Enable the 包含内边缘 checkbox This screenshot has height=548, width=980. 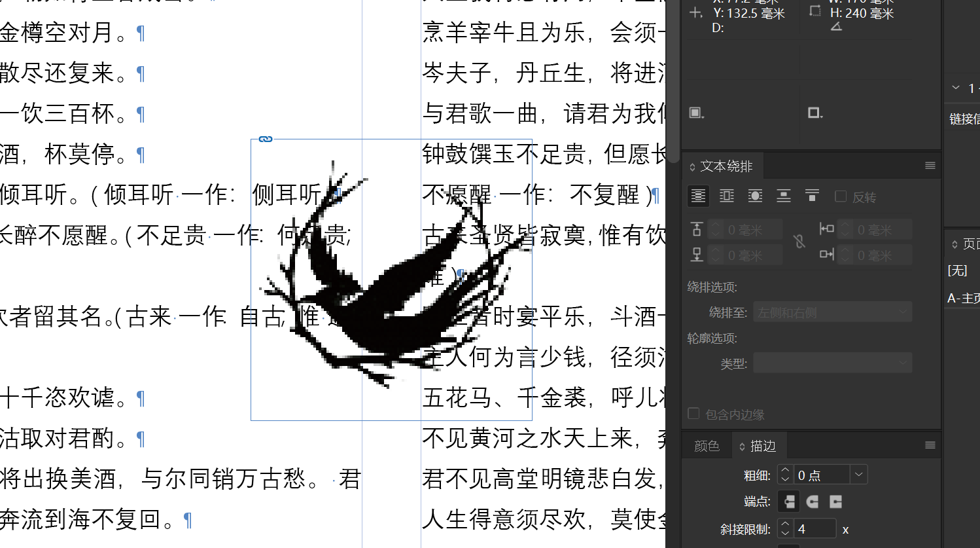pos(694,413)
